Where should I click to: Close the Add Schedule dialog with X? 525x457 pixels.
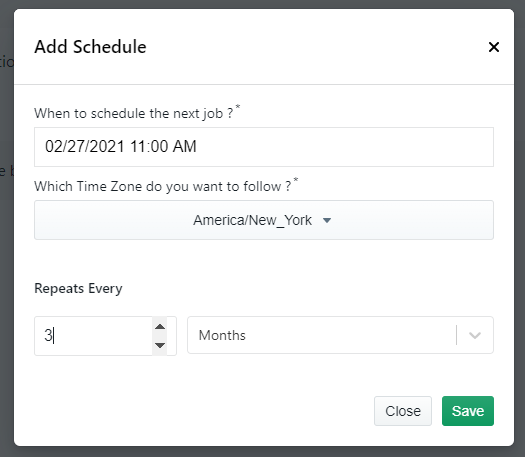[494, 47]
